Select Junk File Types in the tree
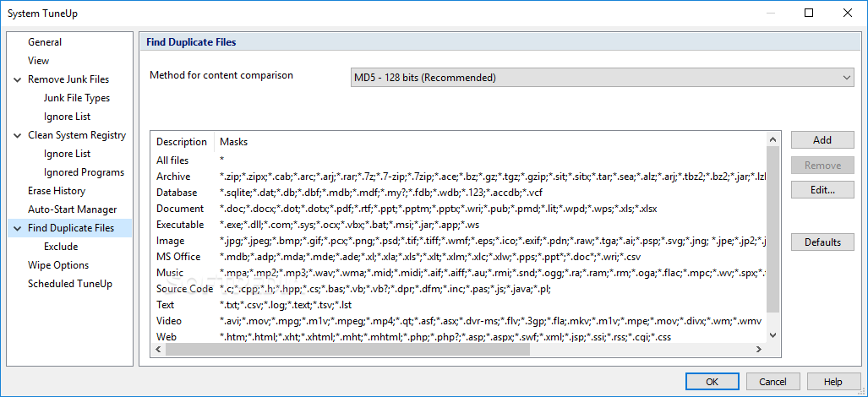 click(77, 98)
